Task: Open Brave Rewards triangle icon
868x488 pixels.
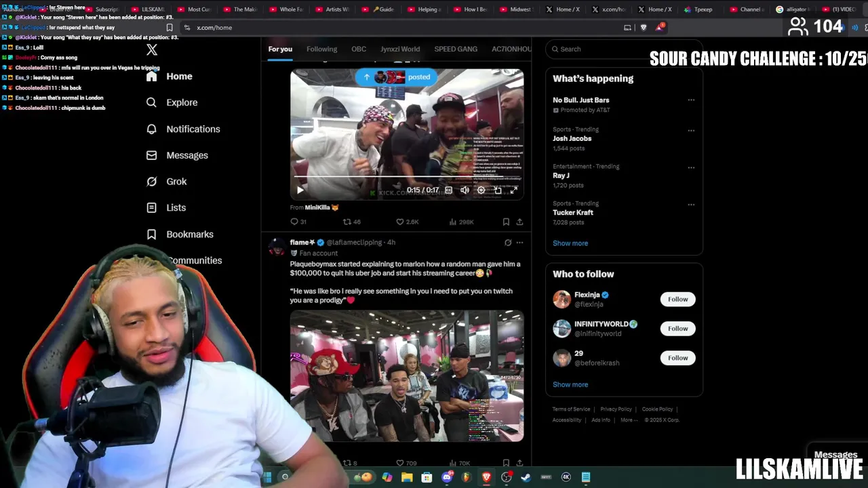Action: tap(659, 28)
